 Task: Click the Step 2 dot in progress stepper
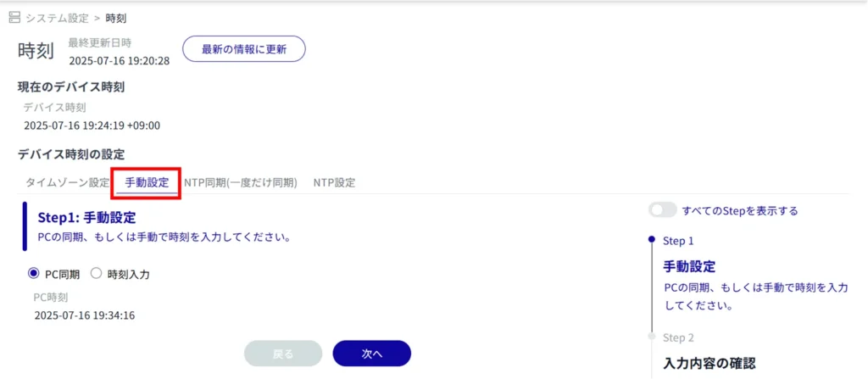pos(651,337)
